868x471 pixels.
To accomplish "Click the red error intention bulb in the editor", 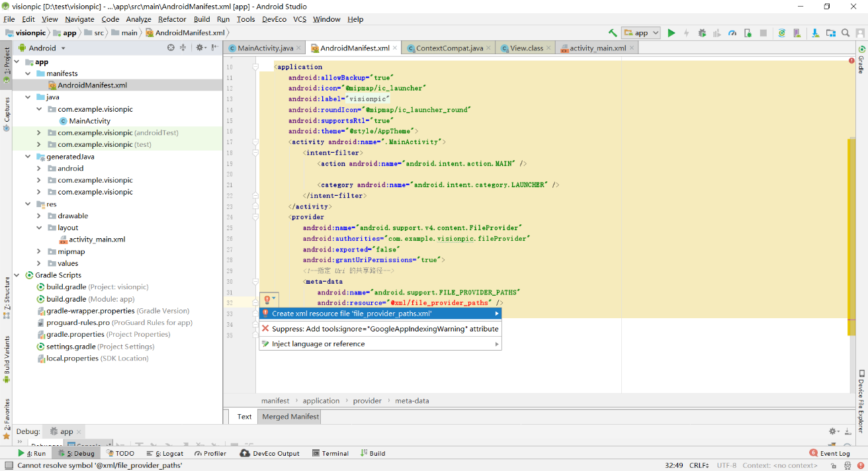I will click(267, 300).
